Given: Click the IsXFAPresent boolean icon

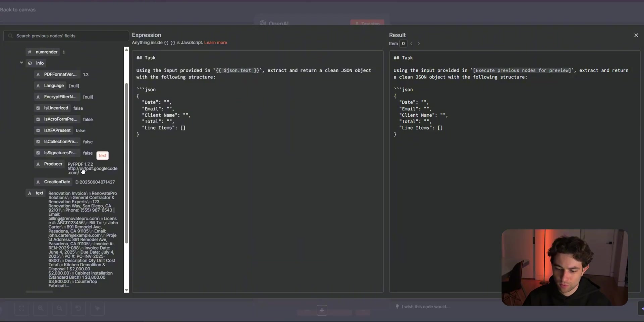Looking at the screenshot, I should coord(38,130).
